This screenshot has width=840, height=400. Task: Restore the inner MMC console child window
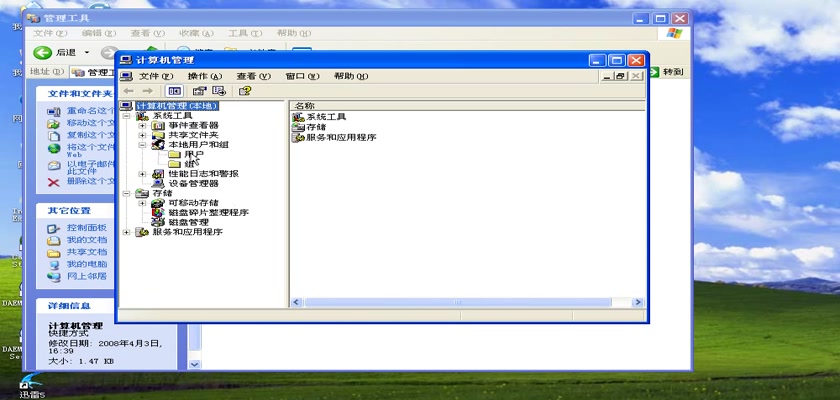621,77
